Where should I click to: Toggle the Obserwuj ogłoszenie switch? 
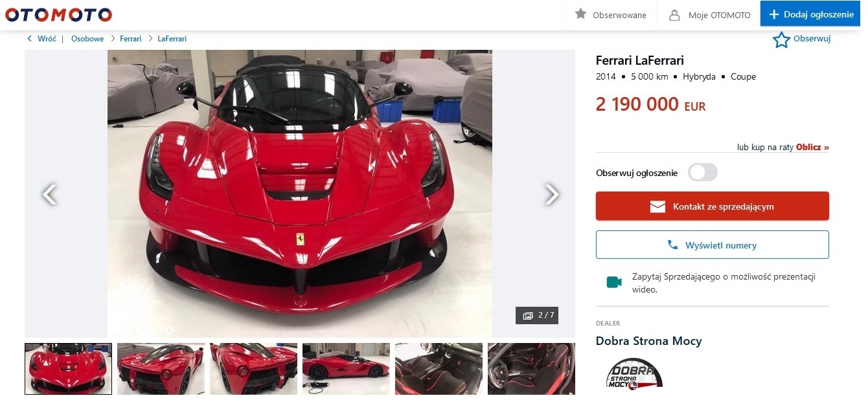click(702, 172)
